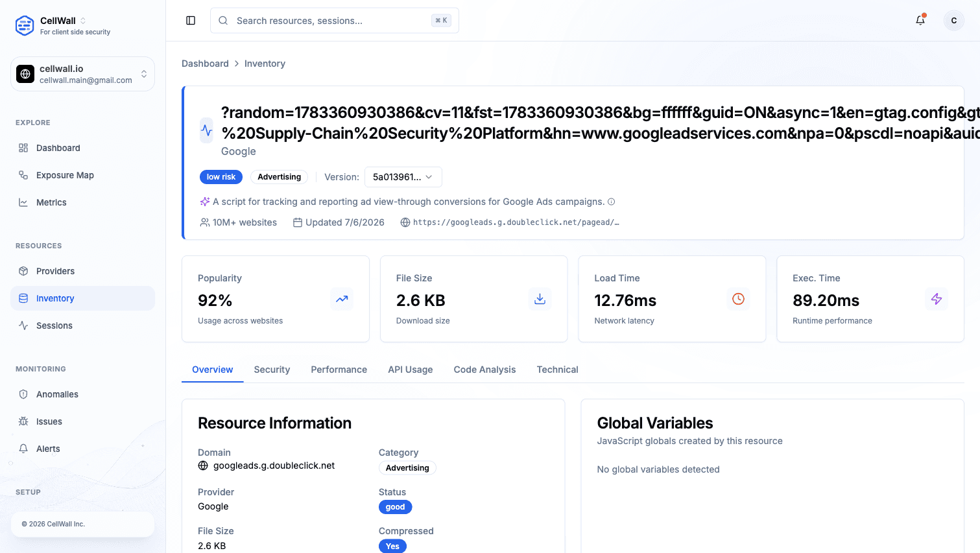980x553 pixels.
Task: Toggle the sidebar panel icon
Action: [x=191, y=21]
